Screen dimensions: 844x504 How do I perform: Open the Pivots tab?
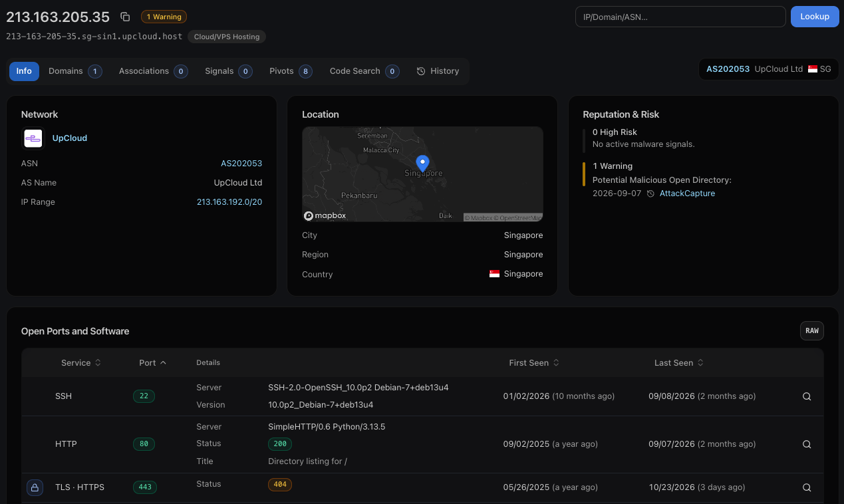coord(291,71)
